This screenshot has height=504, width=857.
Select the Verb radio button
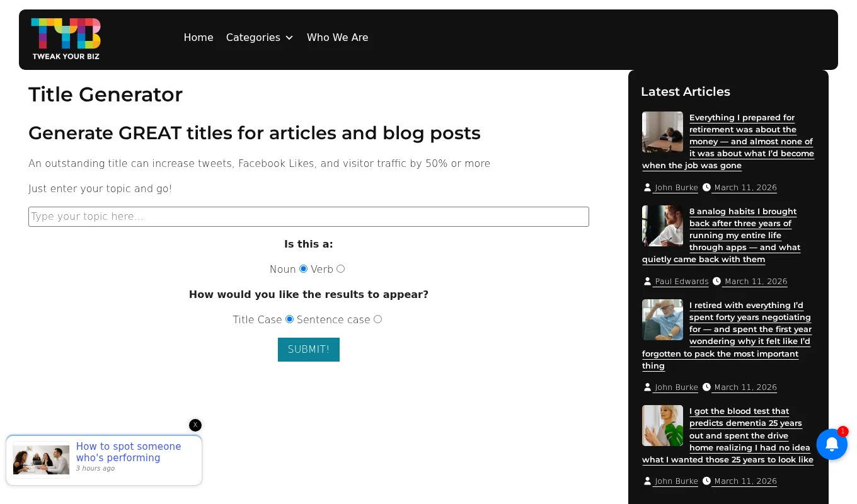tap(340, 269)
